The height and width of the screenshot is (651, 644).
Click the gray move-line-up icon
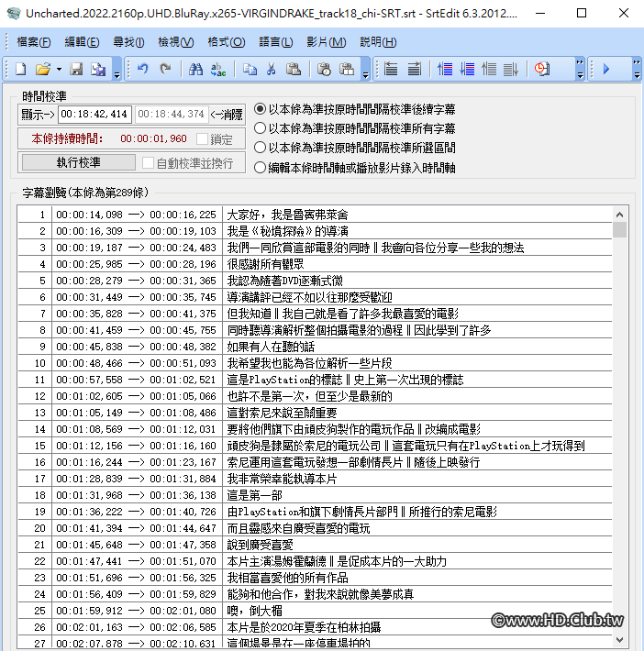coord(489,69)
